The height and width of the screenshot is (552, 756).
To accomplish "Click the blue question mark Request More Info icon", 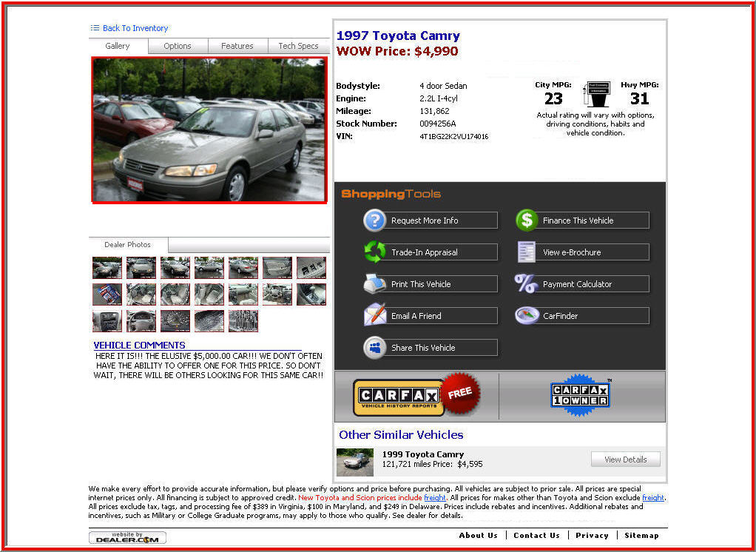I will point(374,221).
